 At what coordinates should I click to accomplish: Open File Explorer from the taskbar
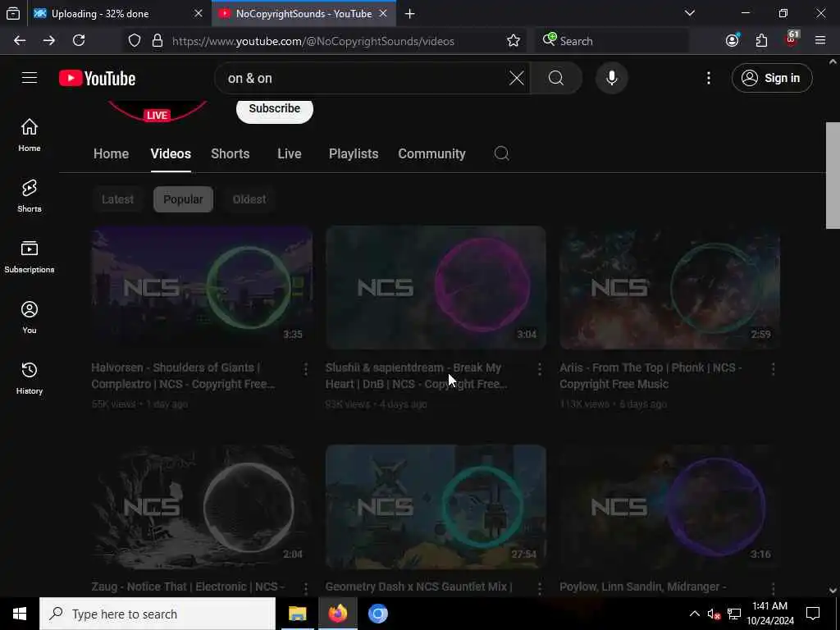pyautogui.click(x=297, y=614)
